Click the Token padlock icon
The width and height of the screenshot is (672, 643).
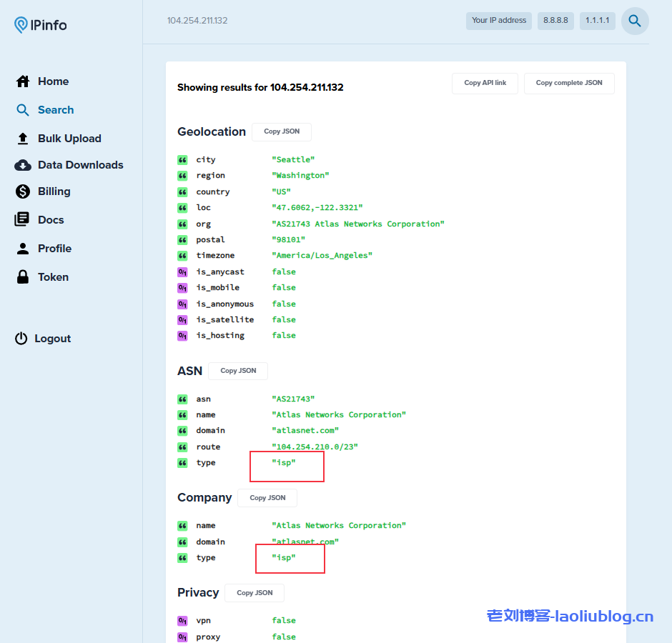23,277
